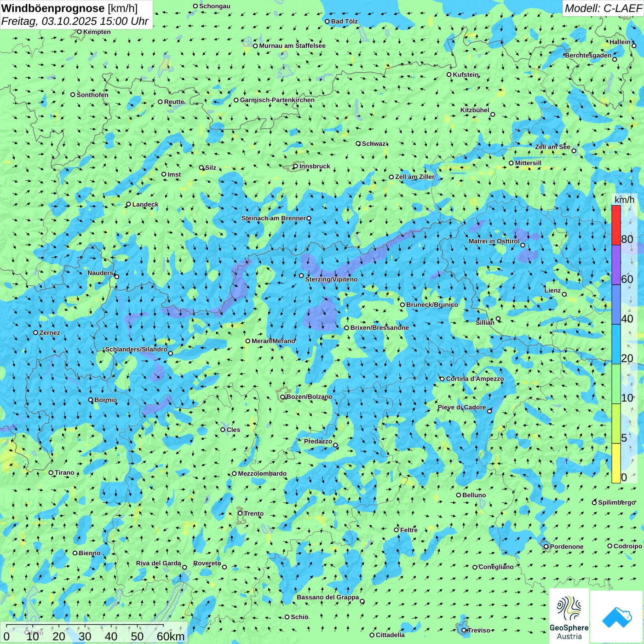Click the Sillian location dot
Image resolution: width=644 pixels, height=644 pixels.
[498, 318]
